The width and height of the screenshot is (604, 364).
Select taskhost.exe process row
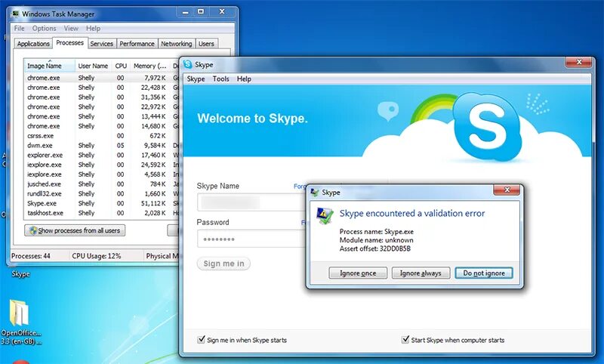coord(102,213)
